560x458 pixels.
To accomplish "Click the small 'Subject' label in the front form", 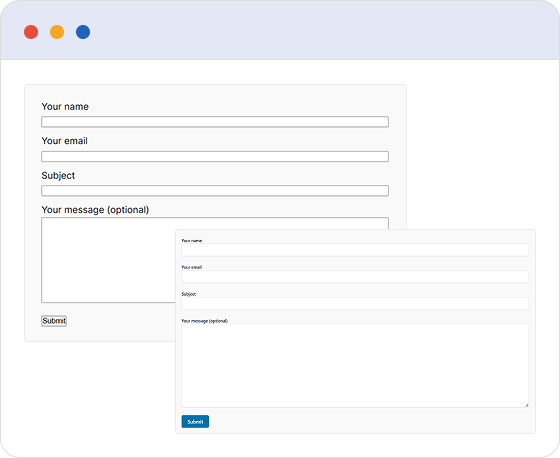I will point(189,294).
